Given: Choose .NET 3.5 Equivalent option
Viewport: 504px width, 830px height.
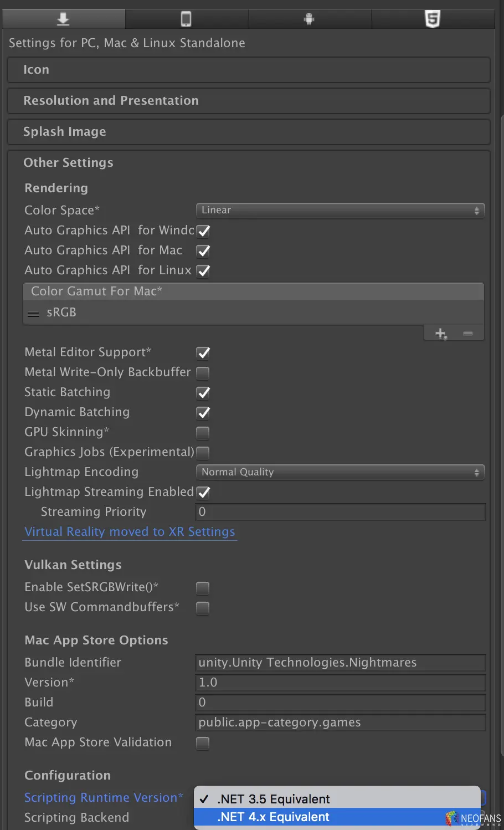Looking at the screenshot, I should [x=274, y=799].
